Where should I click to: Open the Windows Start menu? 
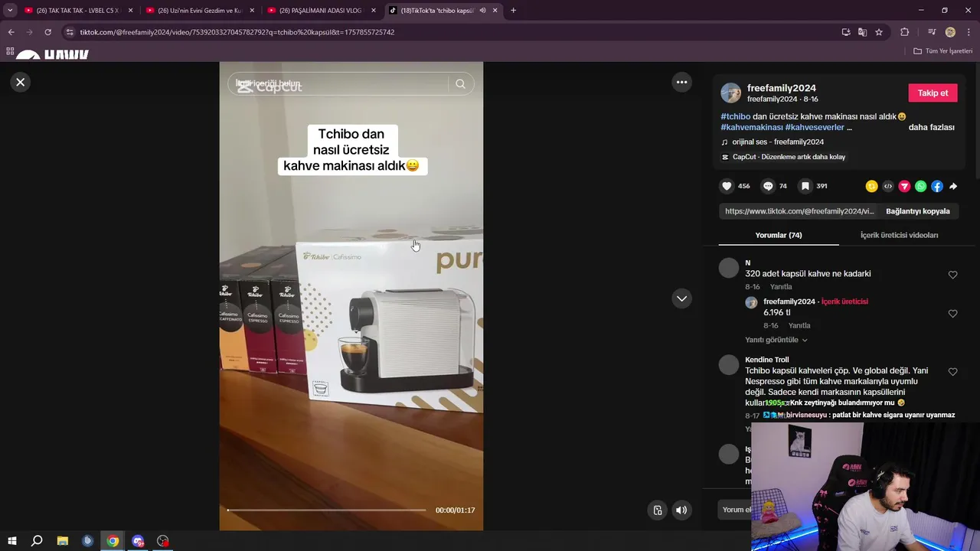point(11,541)
